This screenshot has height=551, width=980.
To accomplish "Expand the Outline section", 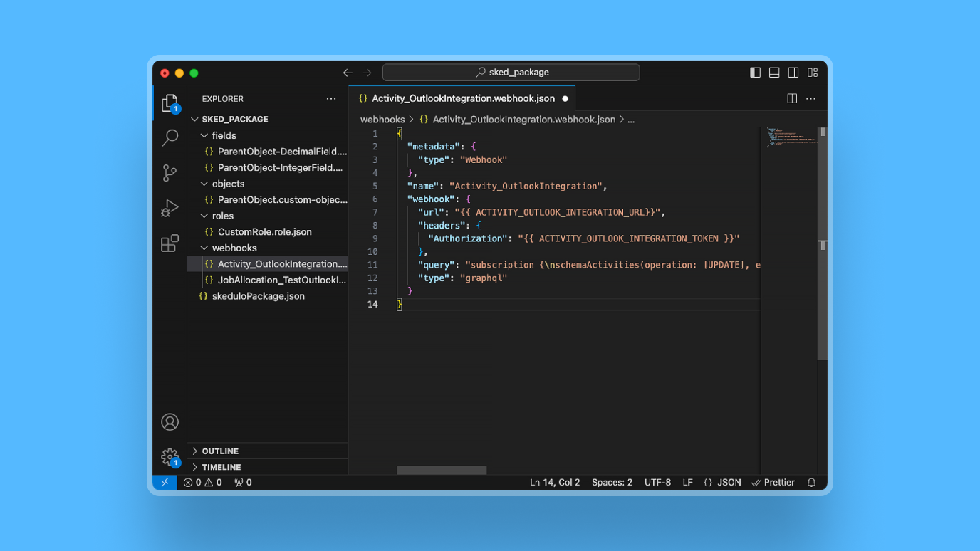I will coord(220,451).
